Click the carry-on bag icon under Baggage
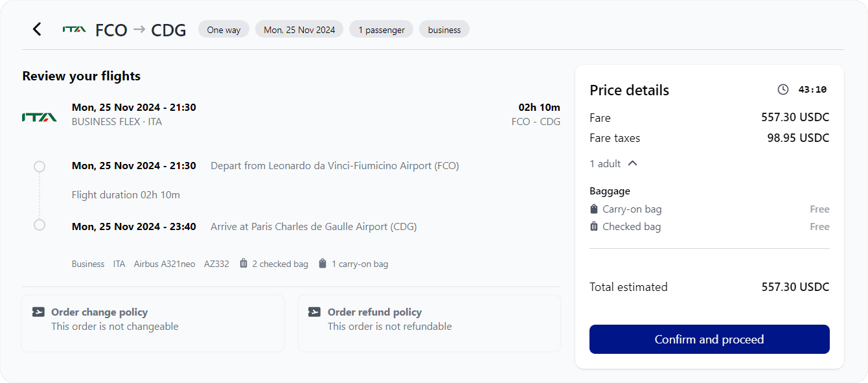The width and height of the screenshot is (868, 383). (x=593, y=209)
